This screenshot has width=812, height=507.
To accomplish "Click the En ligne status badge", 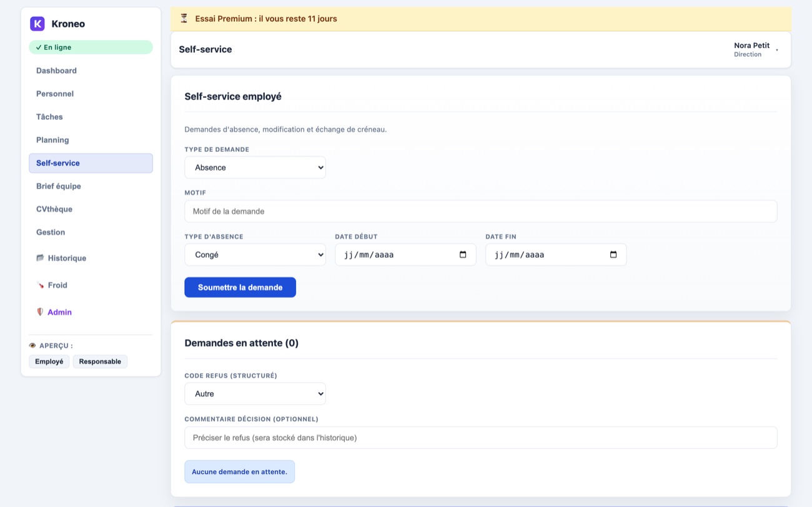I will click(91, 47).
